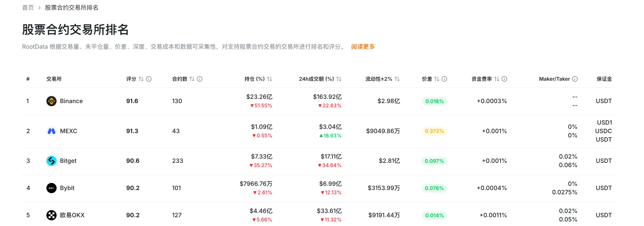The width and height of the screenshot is (644, 226).
Task: Click MEXC 18.93% increase value
Action: click(x=330, y=136)
